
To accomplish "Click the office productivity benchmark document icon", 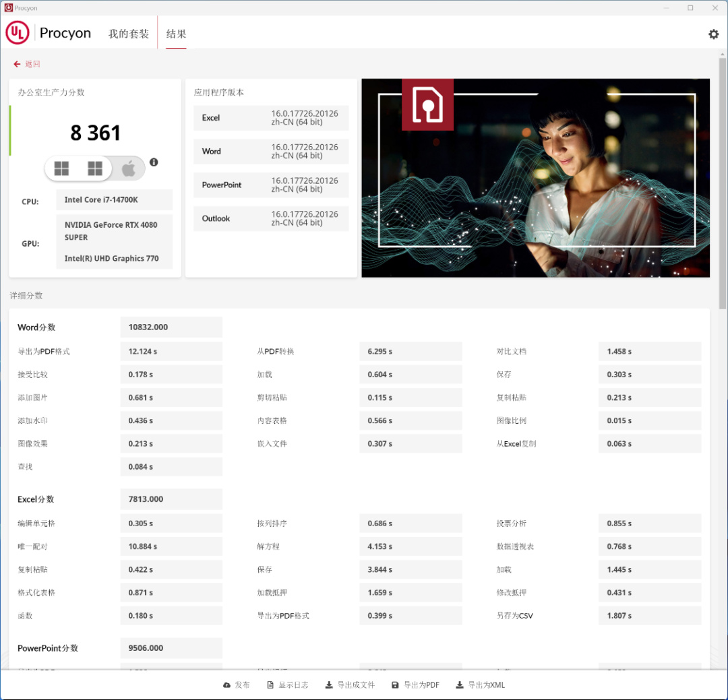I will (427, 104).
